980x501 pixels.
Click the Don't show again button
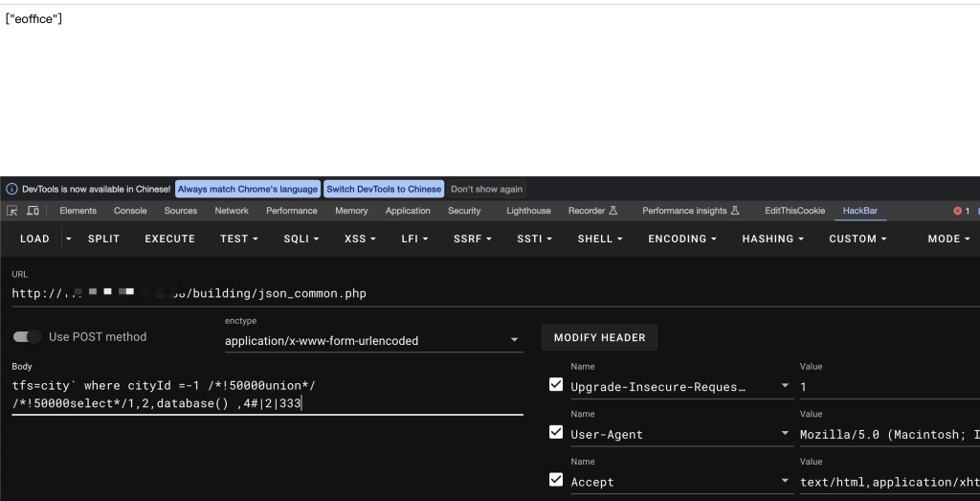[x=486, y=189]
